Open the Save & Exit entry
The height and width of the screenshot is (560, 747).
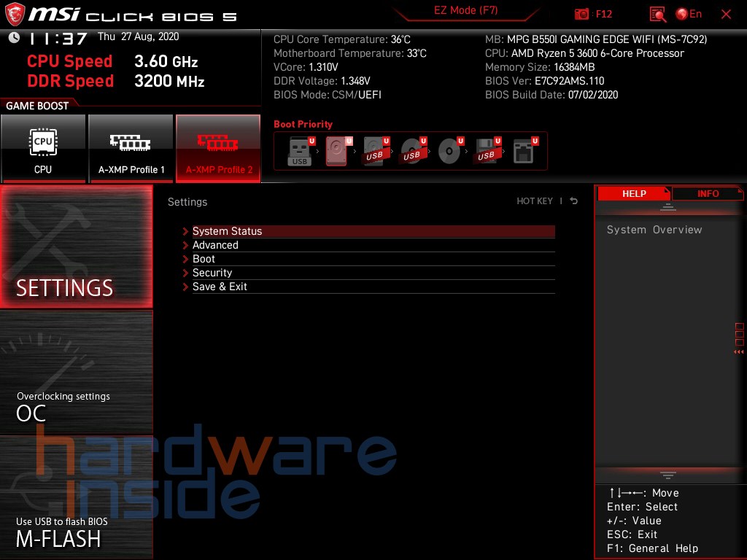click(x=373, y=286)
